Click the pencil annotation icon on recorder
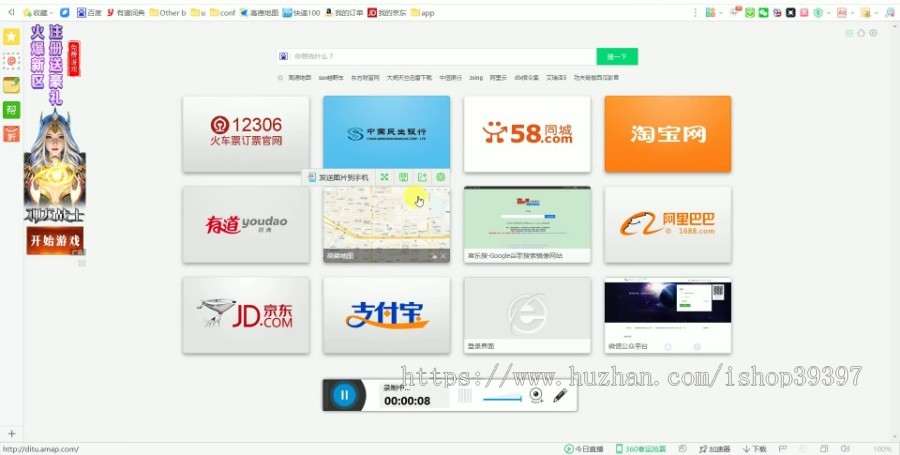The image size is (900, 455). pyautogui.click(x=560, y=395)
